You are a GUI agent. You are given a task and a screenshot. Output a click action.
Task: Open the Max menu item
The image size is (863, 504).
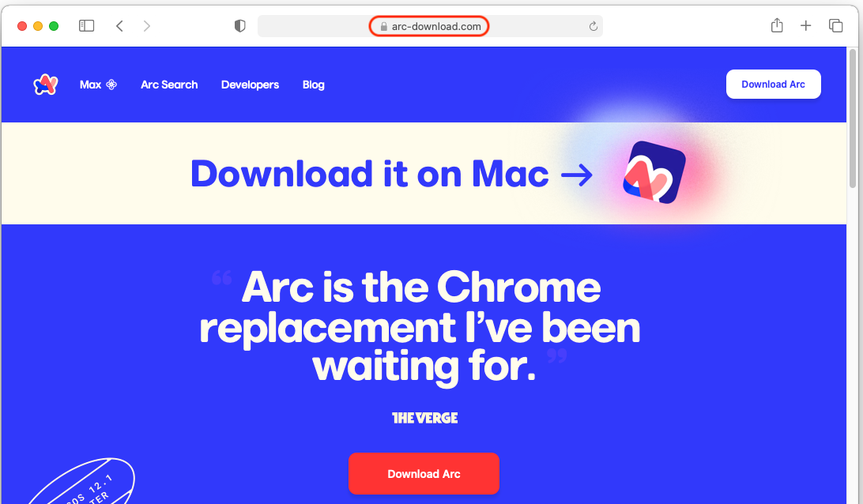coord(98,85)
